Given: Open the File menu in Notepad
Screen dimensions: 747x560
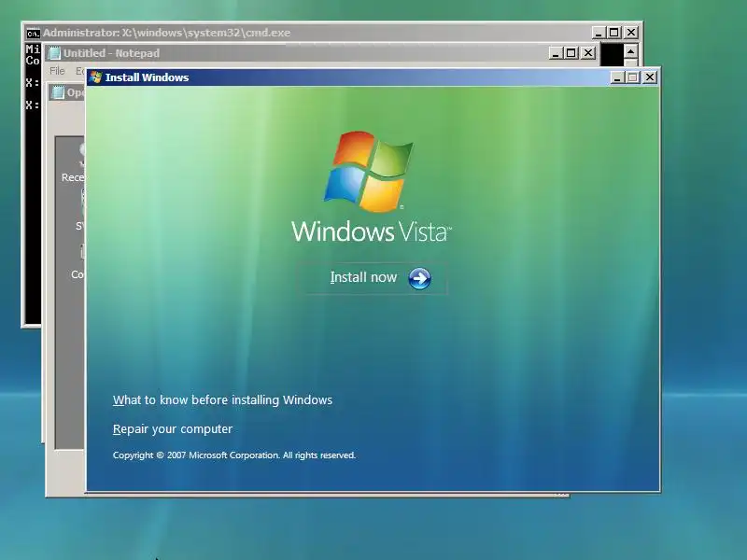Looking at the screenshot, I should click(57, 71).
